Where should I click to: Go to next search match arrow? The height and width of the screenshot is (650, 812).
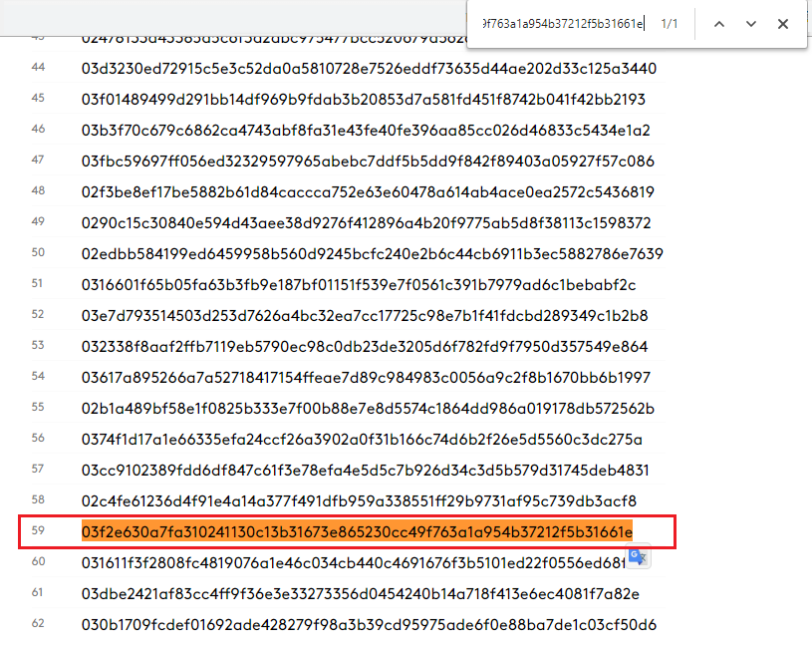click(x=751, y=24)
